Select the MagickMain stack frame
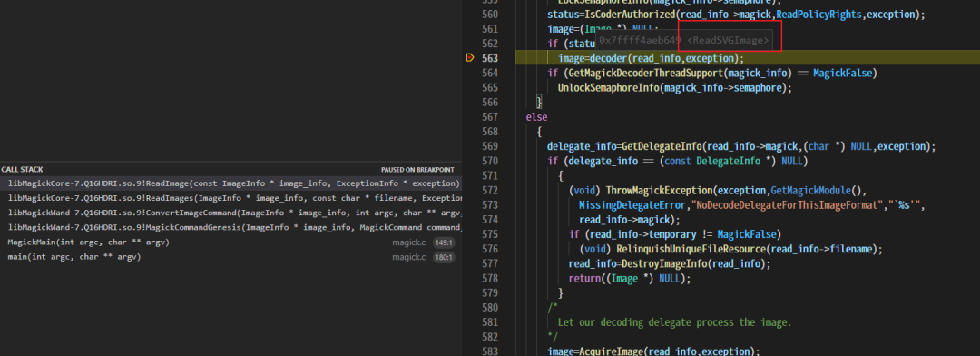The image size is (980, 356). (x=230, y=242)
